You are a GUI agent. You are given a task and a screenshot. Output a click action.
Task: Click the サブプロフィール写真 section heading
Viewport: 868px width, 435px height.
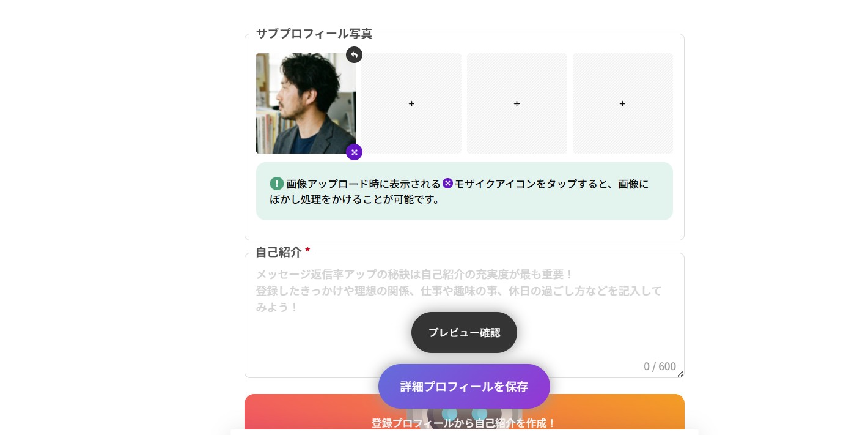pyautogui.click(x=314, y=34)
